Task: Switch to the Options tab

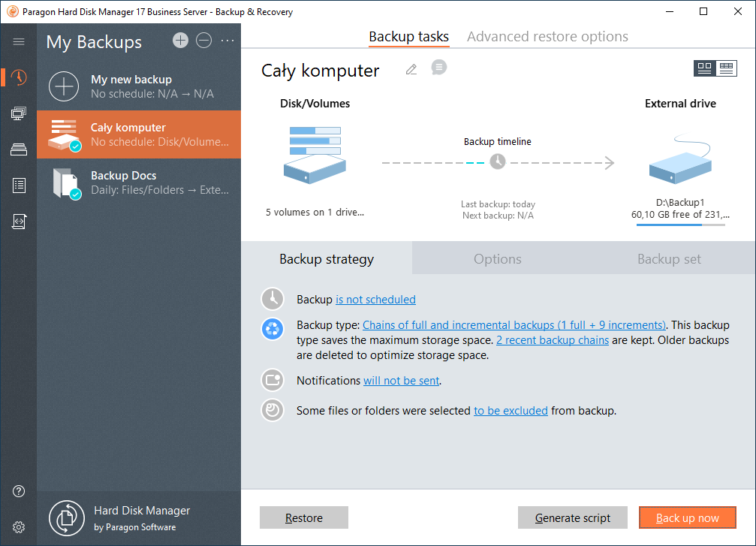Action: pos(498,258)
